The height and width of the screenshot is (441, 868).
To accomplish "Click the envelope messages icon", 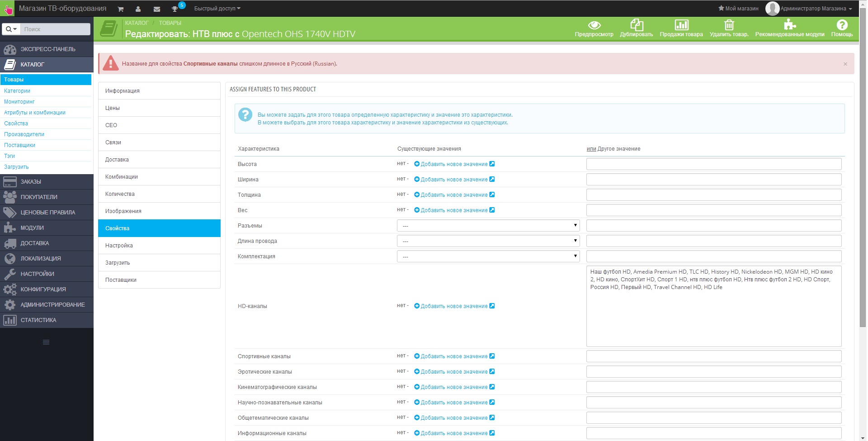I will click(156, 9).
